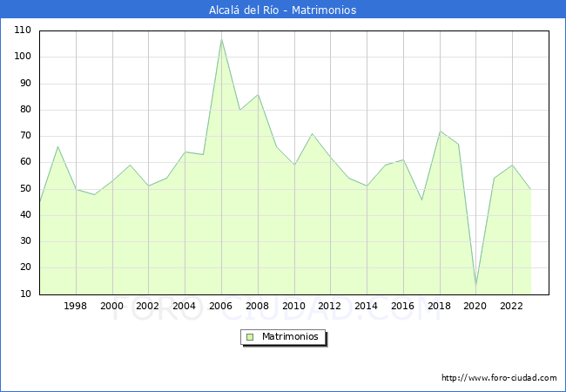Click y-axis value 70

point(25,136)
